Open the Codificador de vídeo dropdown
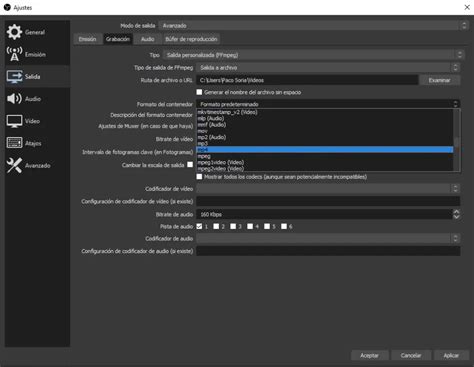The image size is (474, 367). (328, 189)
